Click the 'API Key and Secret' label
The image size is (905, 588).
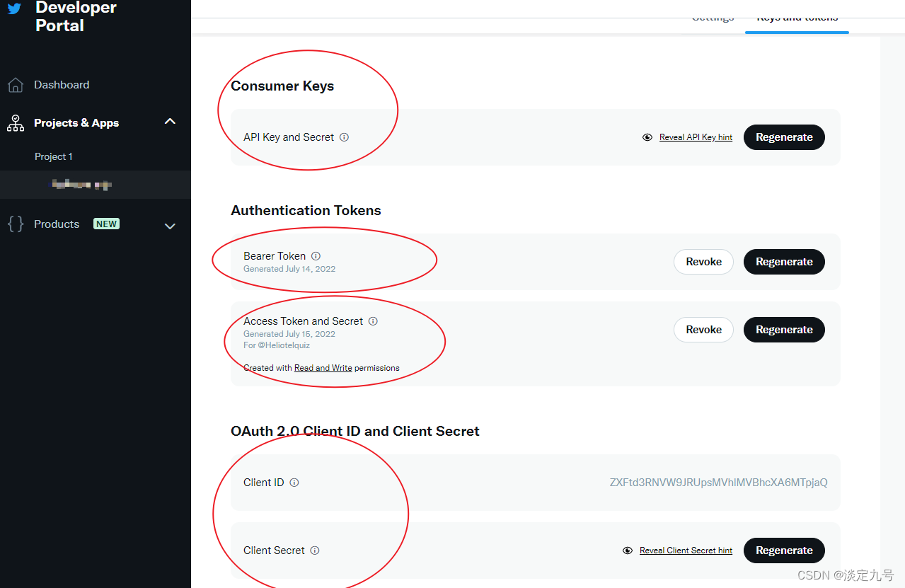pos(289,137)
